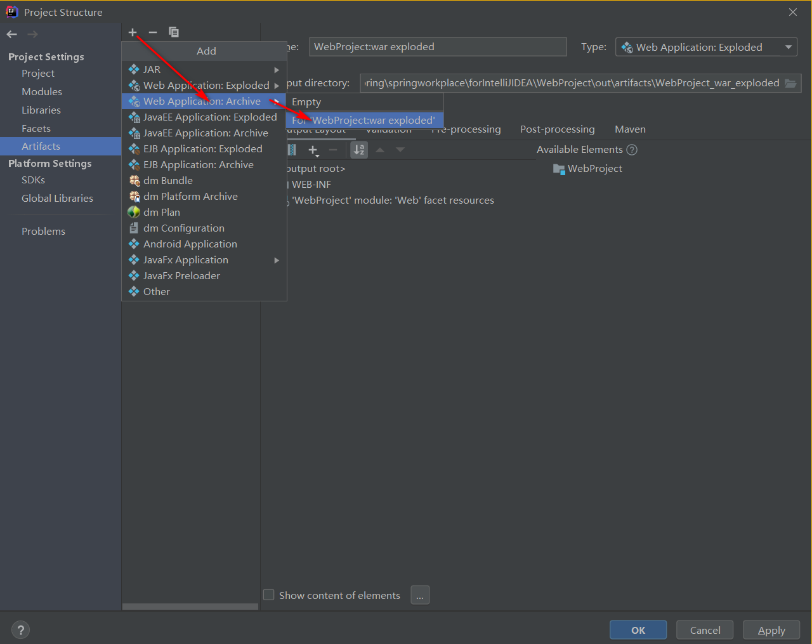Open Available Elements help question mark

click(632, 150)
